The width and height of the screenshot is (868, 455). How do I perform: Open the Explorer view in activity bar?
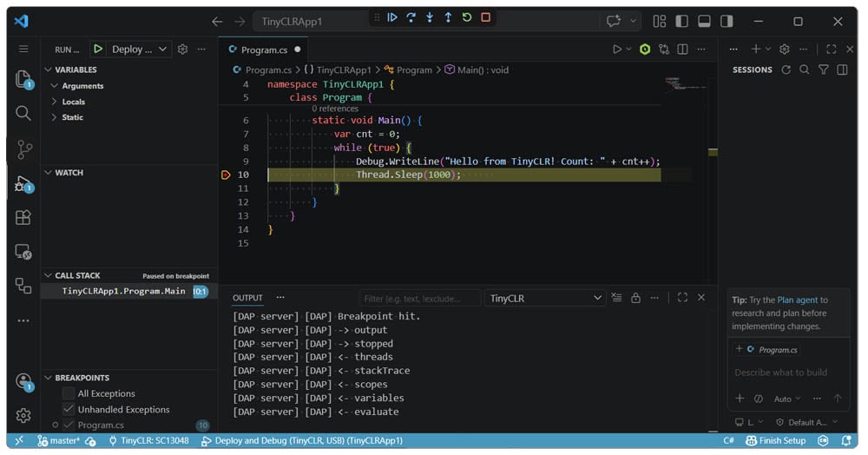[x=23, y=80]
